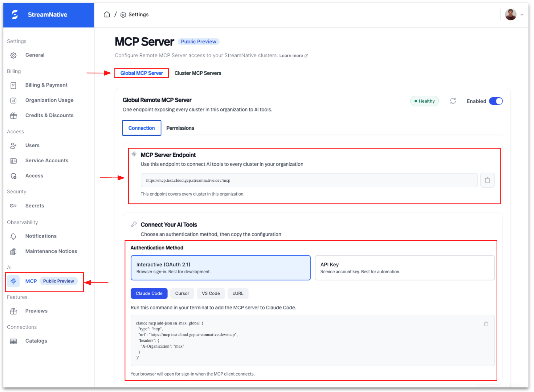Viewport: 534px width, 392px height.
Task: Click the Public Preview badge in the sidebar
Action: (x=59, y=281)
